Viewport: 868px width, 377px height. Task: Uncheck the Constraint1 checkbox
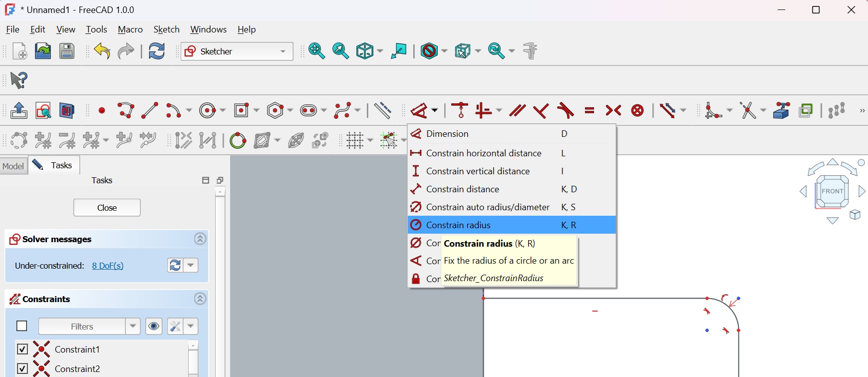pos(22,349)
